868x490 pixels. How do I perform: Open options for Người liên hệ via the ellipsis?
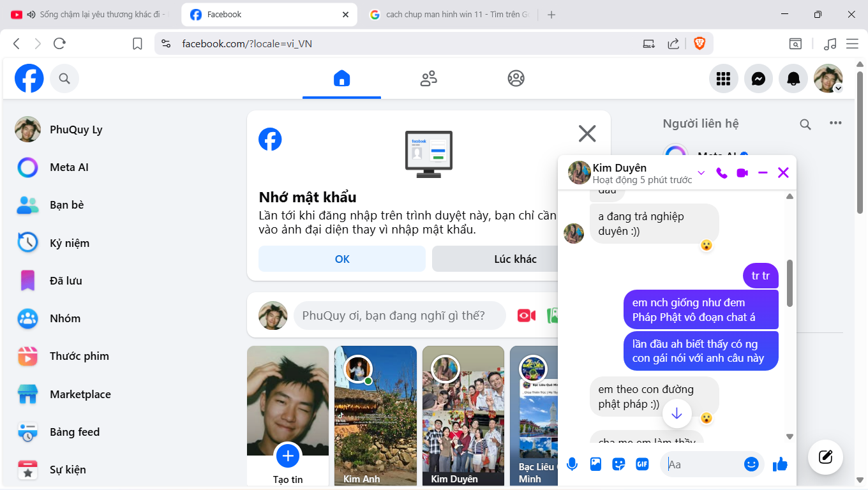pyautogui.click(x=834, y=123)
